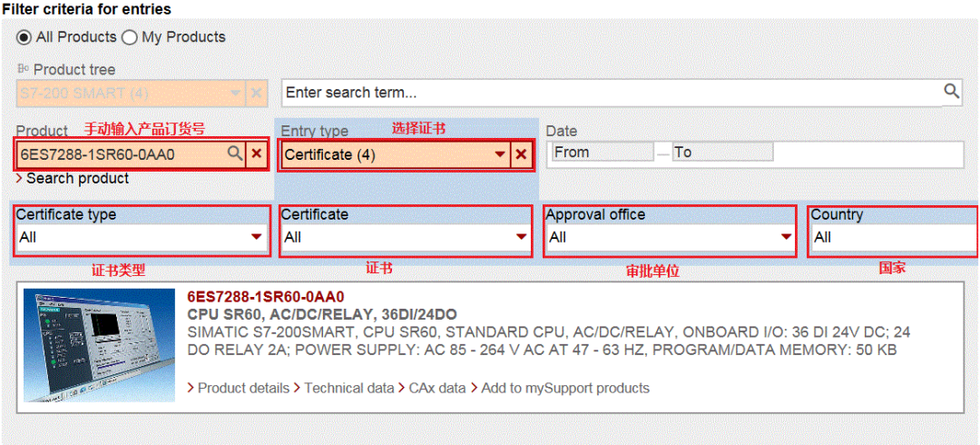Viewport: 980px width, 445px height.
Task: Select the My Products radio button
Action: tap(130, 37)
